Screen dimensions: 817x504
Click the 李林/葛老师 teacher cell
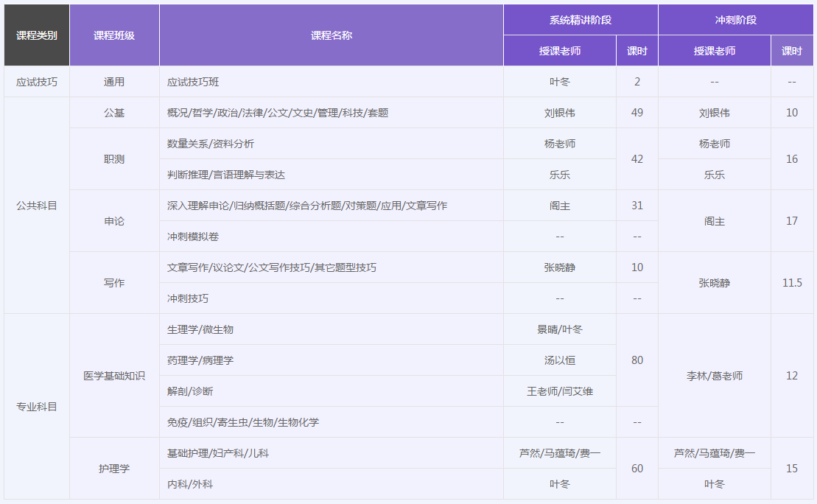[x=714, y=376]
